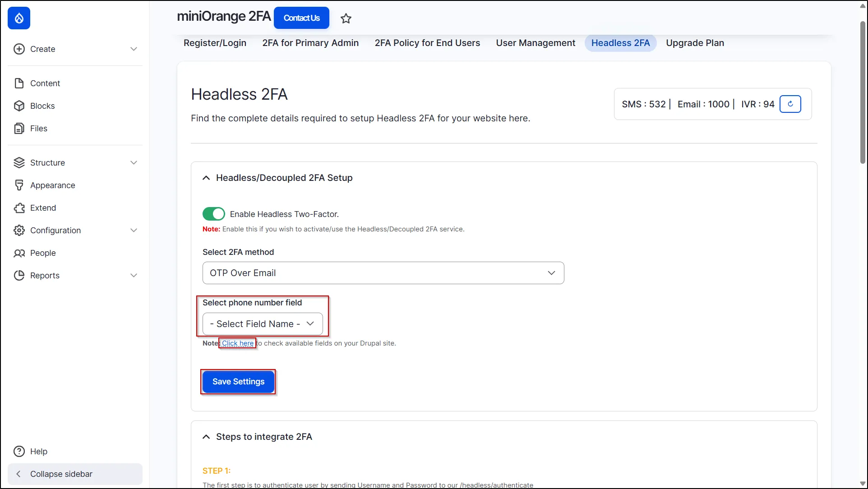Click the 'Select phone number field' label
Image resolution: width=868 pixels, height=489 pixels.
[252, 303]
